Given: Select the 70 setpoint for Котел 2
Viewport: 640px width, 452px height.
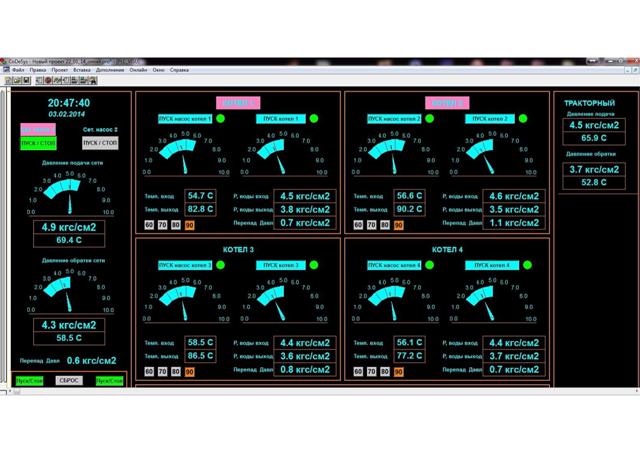Looking at the screenshot, I should point(371,225).
